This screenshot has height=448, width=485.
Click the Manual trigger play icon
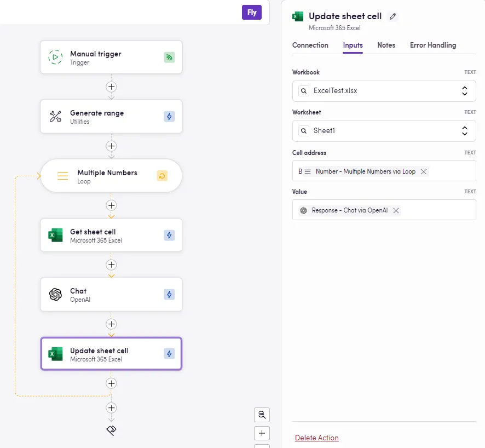(55, 58)
